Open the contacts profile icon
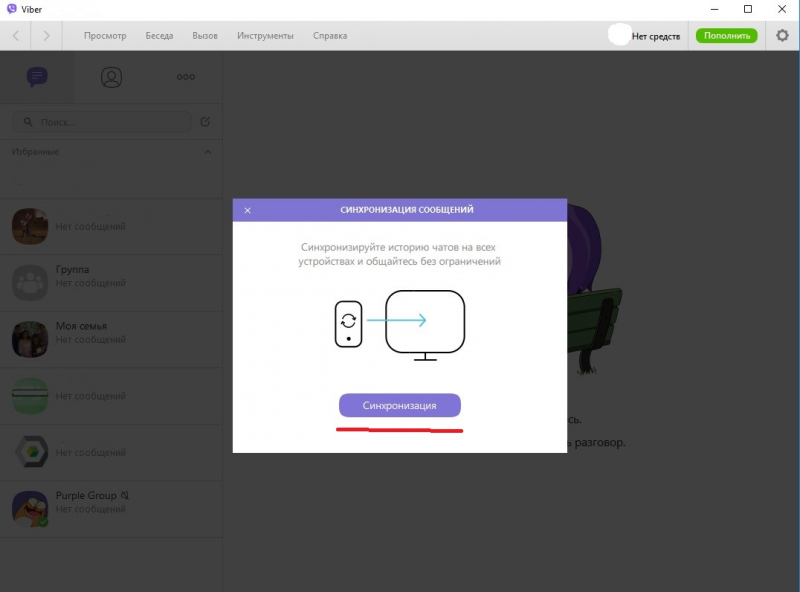The width and height of the screenshot is (800, 592). tap(111, 77)
